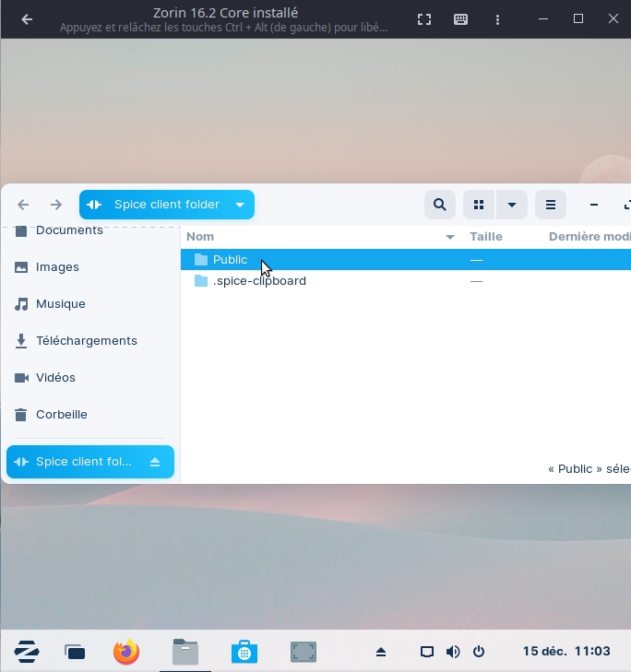This screenshot has height=672, width=631.
Task: Sort by the Nom column header
Action: (200, 237)
